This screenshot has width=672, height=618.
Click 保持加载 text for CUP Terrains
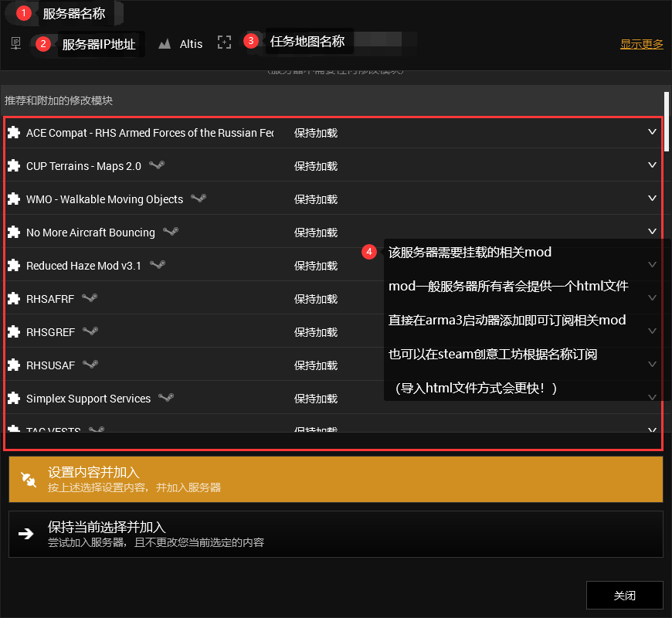pos(316,166)
